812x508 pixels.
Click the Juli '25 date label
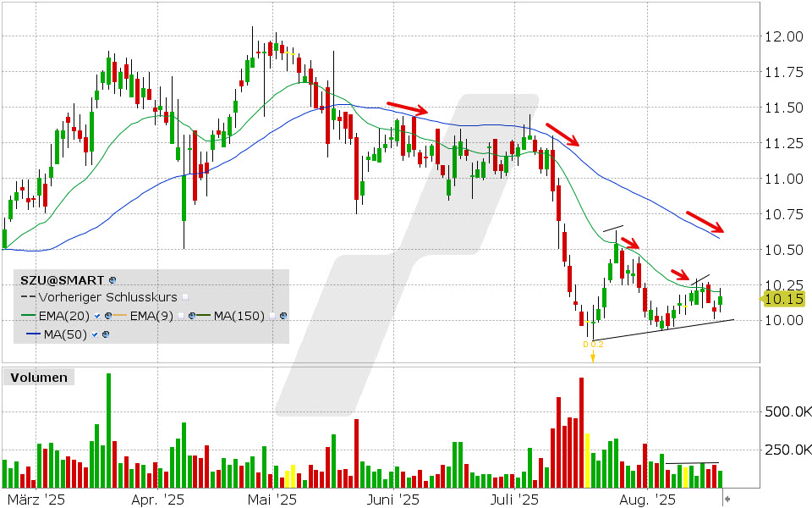[x=515, y=500]
